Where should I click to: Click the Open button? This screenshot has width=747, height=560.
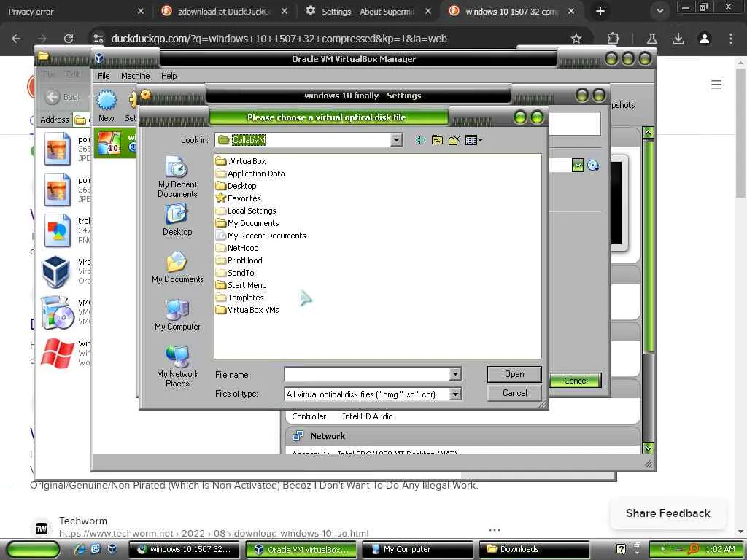click(x=514, y=374)
